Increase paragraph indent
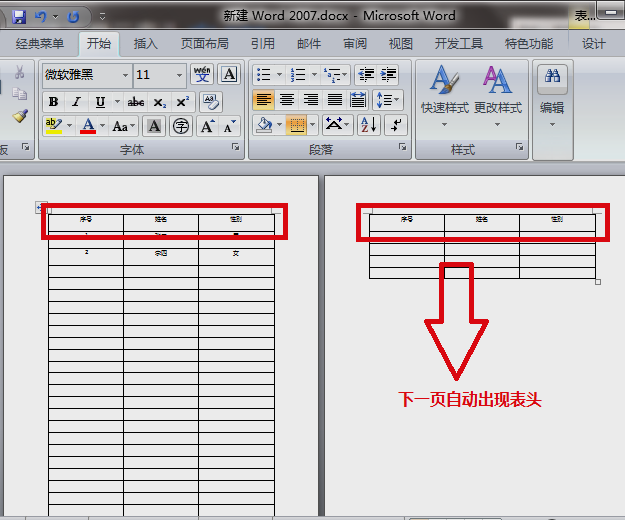 [388, 75]
